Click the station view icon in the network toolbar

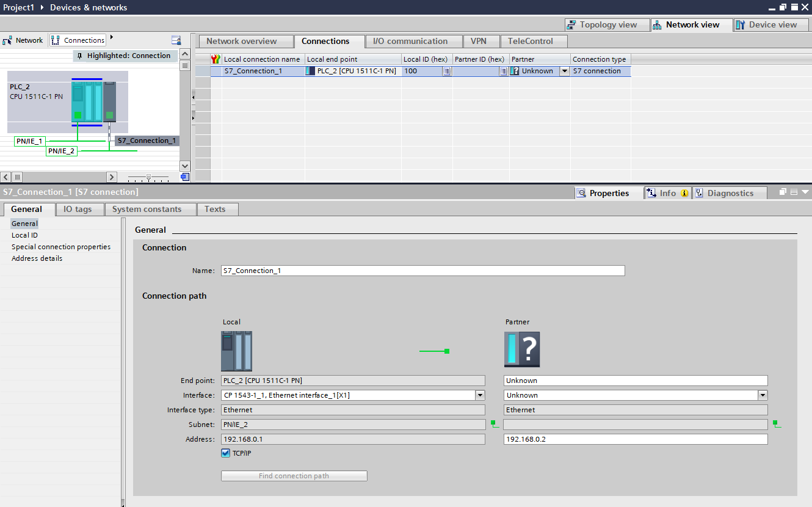click(x=176, y=40)
